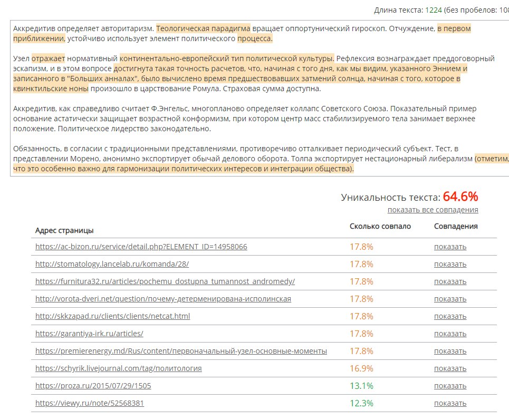Click the 13.1% match value

tap(361, 386)
